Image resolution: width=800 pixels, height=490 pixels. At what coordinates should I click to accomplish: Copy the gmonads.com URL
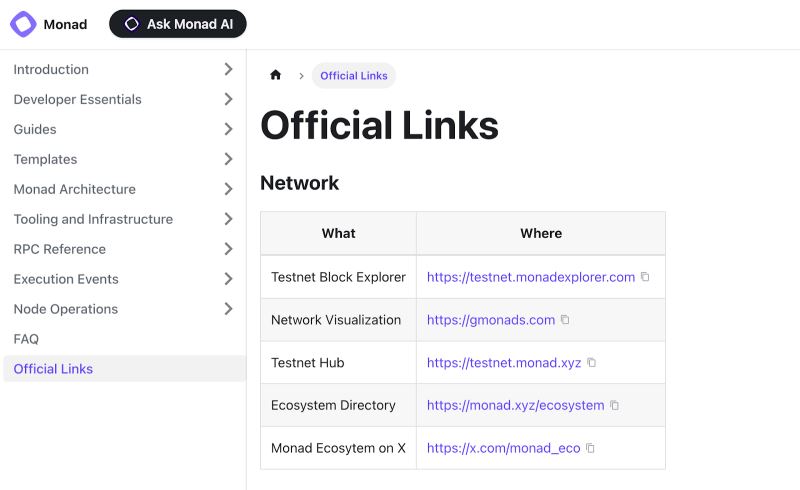tap(565, 320)
